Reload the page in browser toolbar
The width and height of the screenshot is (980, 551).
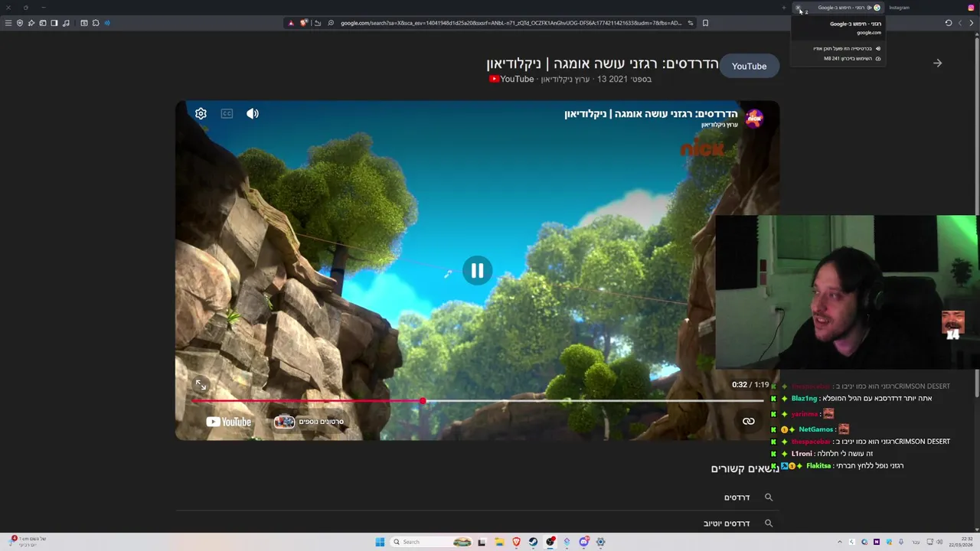[949, 23]
